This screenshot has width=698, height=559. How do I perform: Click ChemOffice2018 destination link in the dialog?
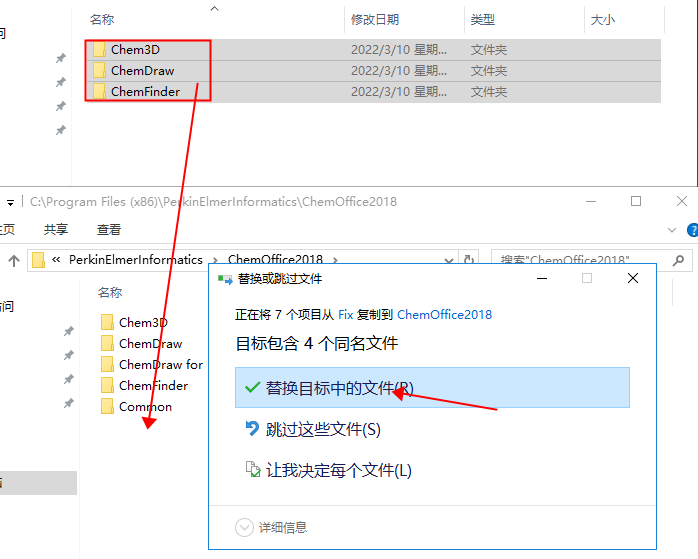pos(444,315)
